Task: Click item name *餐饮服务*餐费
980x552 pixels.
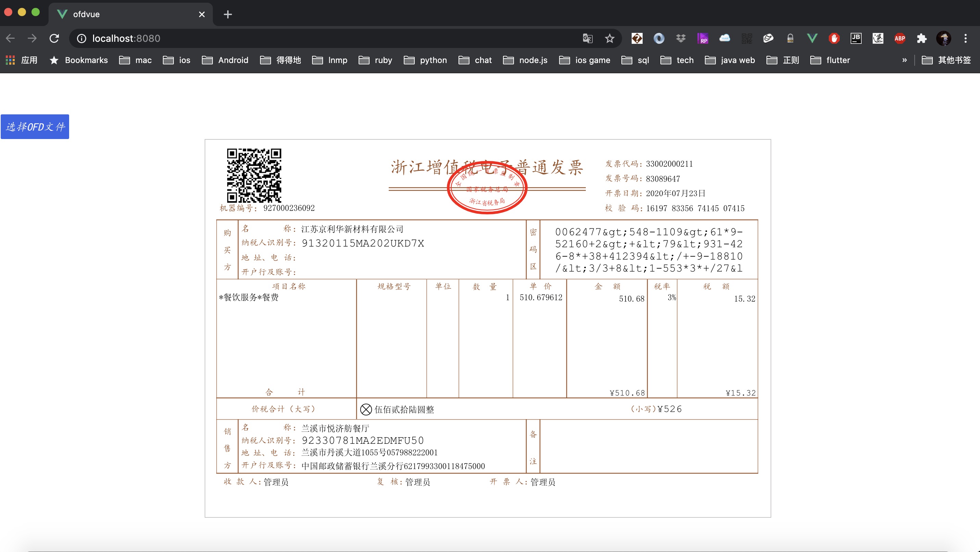Action: click(249, 297)
